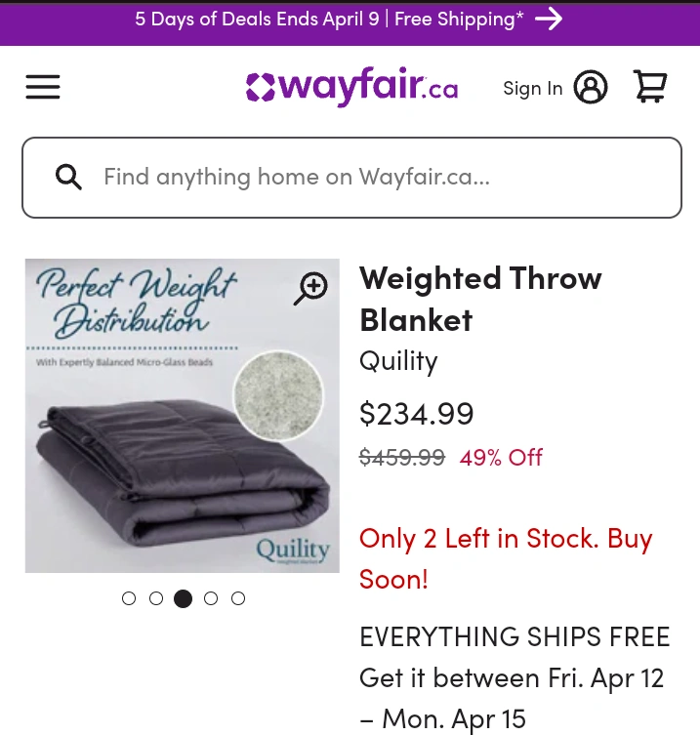Viewport: 700px width, 735px height.
Task: Click the Weighted Throw Blanket title
Action: [x=480, y=299]
